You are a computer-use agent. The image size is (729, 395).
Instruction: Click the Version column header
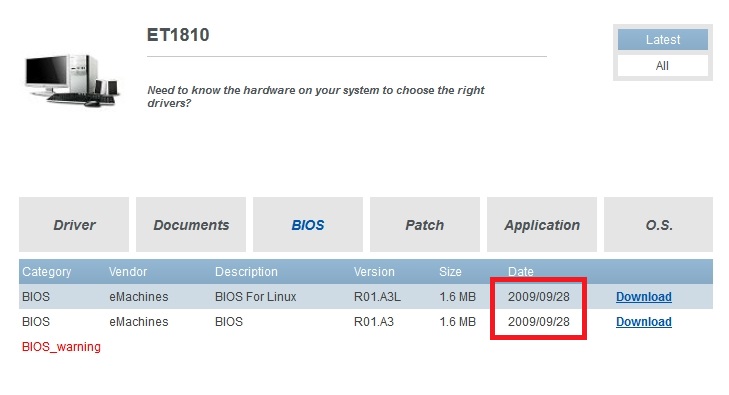pyautogui.click(x=374, y=271)
